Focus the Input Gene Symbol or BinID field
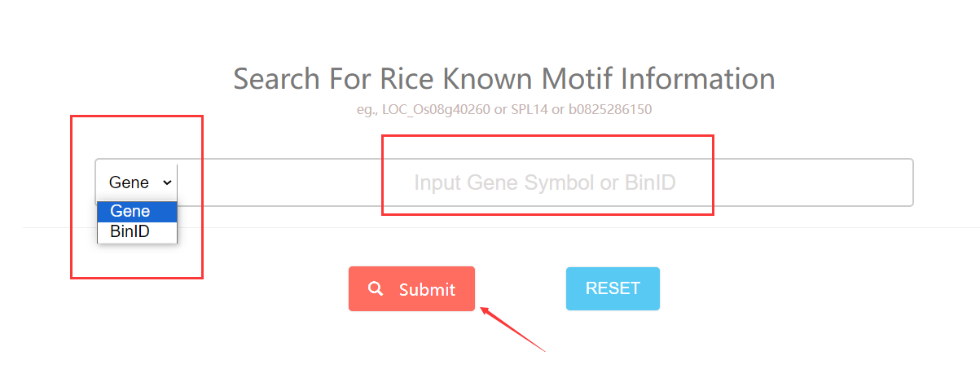Screen dimensions: 980x369 (x=544, y=182)
